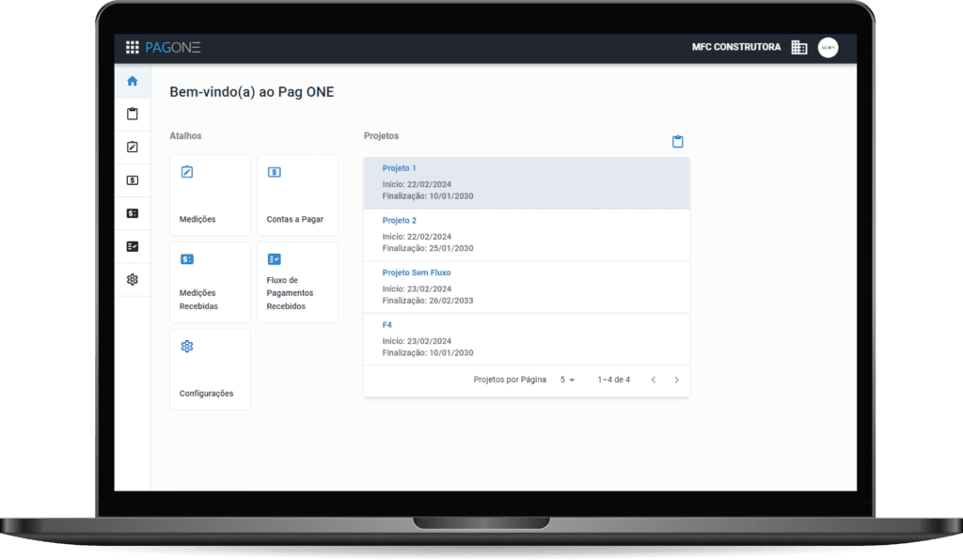Image resolution: width=963 pixels, height=560 pixels.
Task: Open the apps grid menu icon
Action: (x=132, y=47)
